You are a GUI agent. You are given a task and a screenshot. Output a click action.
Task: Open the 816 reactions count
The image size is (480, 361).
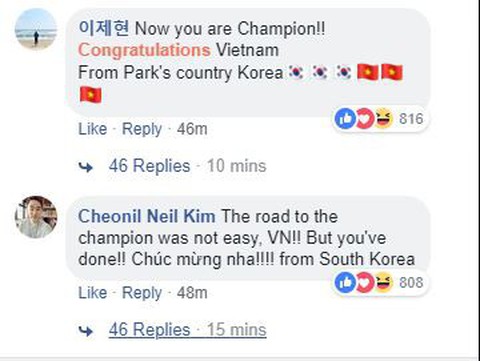[411, 119]
